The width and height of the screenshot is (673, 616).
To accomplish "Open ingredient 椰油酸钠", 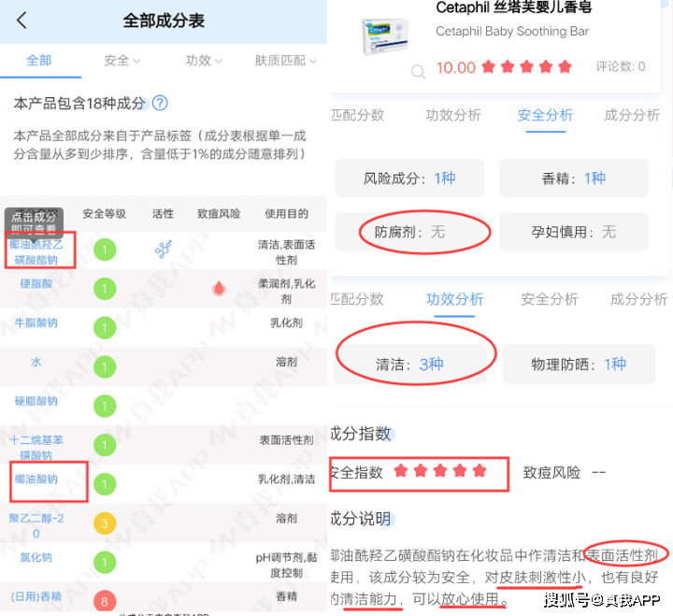I will click(x=36, y=480).
